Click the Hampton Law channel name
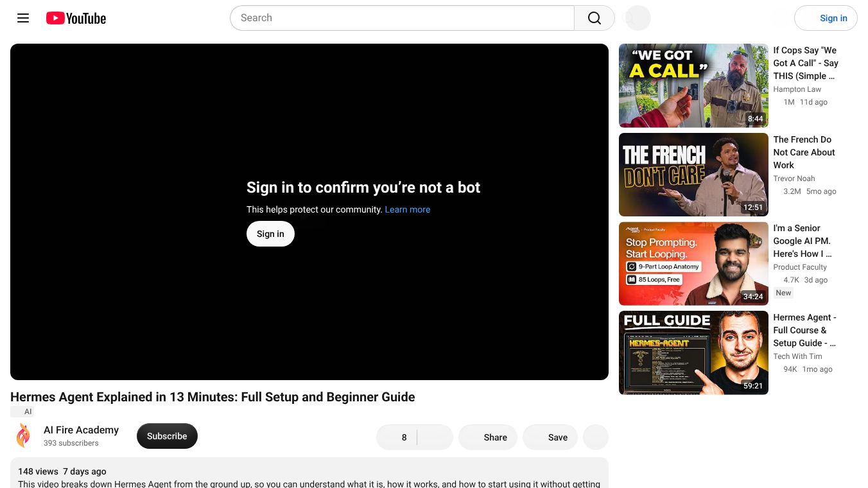The height and width of the screenshot is (488, 868). point(797,89)
